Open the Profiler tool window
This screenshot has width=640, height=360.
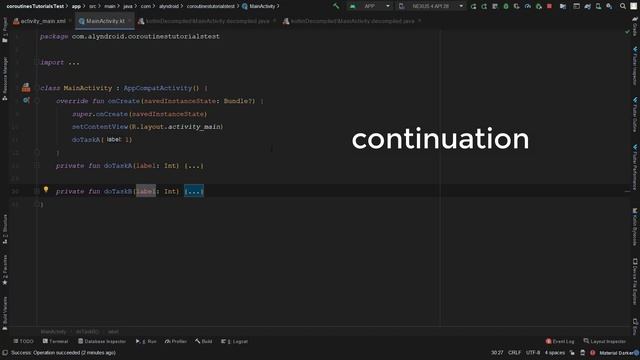coord(176,341)
